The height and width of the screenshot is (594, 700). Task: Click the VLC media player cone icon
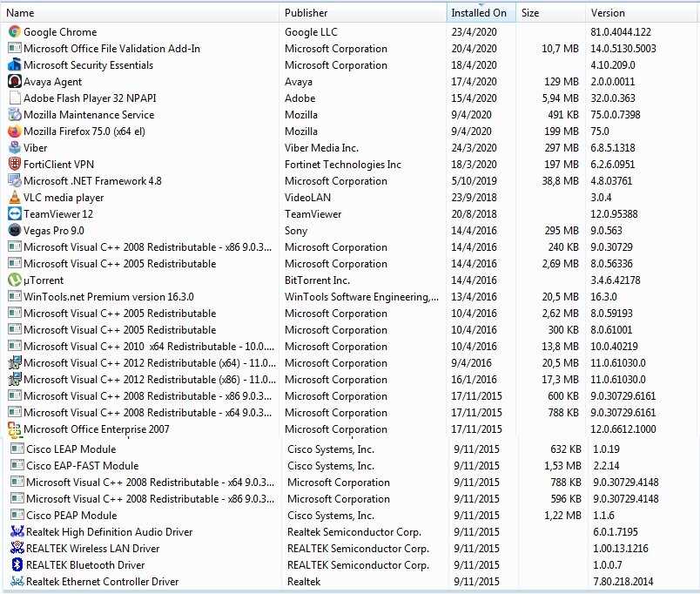coord(15,197)
